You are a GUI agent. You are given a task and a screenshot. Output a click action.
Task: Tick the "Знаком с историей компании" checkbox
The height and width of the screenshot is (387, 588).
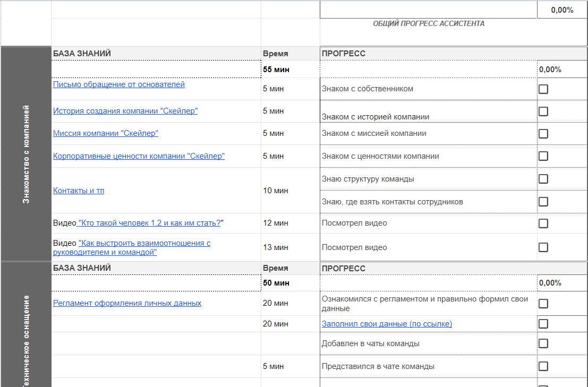click(x=543, y=111)
